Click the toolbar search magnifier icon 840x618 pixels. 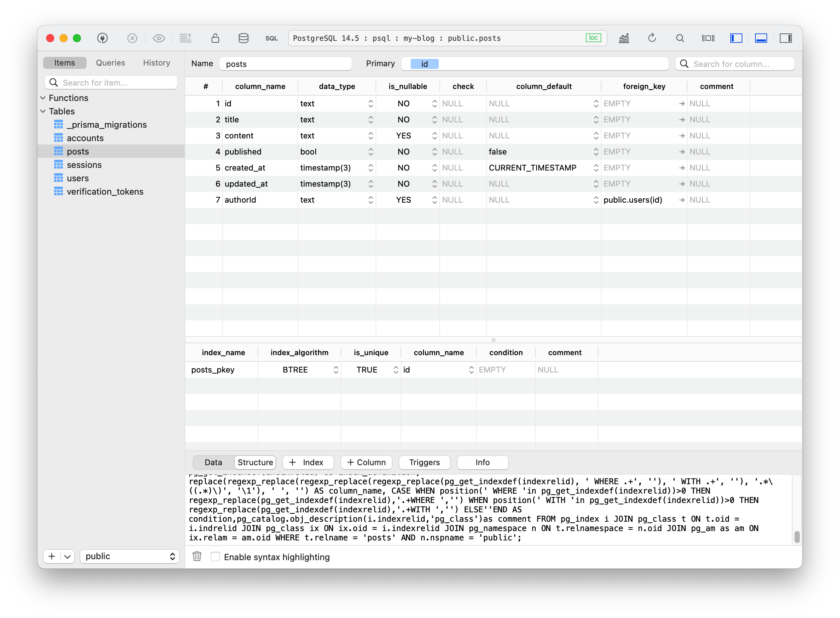click(x=680, y=38)
